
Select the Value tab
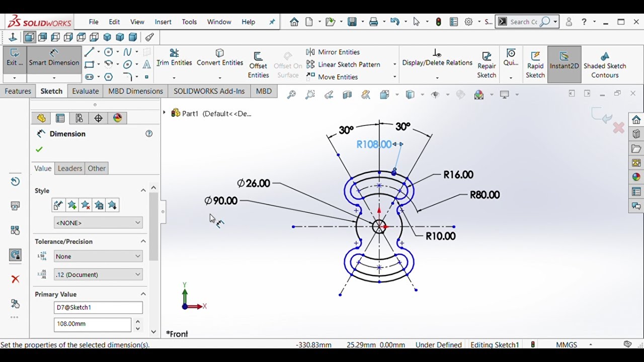(x=43, y=168)
